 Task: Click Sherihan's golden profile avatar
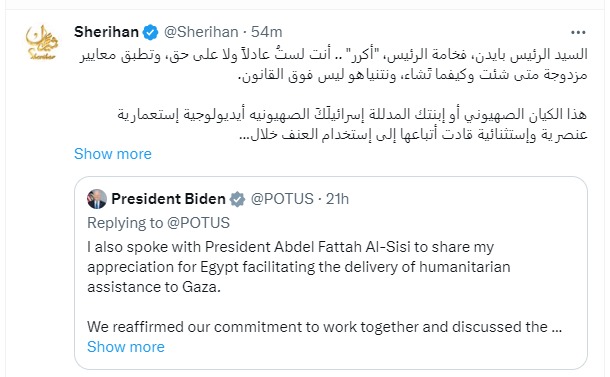tap(42, 42)
